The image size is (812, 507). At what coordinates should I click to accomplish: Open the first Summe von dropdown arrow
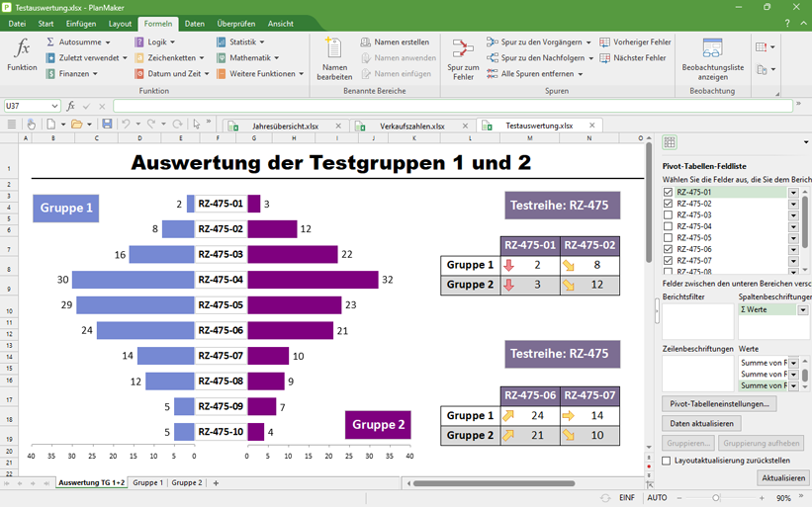tap(794, 363)
